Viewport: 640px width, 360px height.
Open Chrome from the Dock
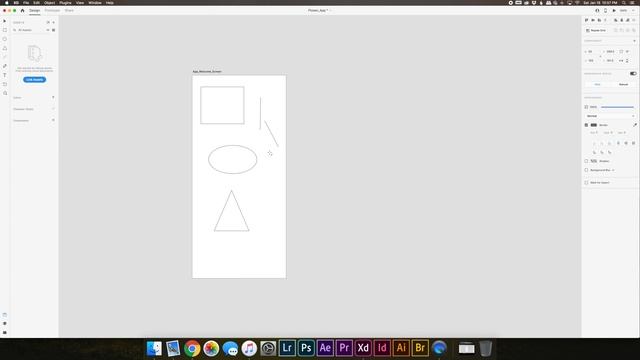pyautogui.click(x=192, y=348)
